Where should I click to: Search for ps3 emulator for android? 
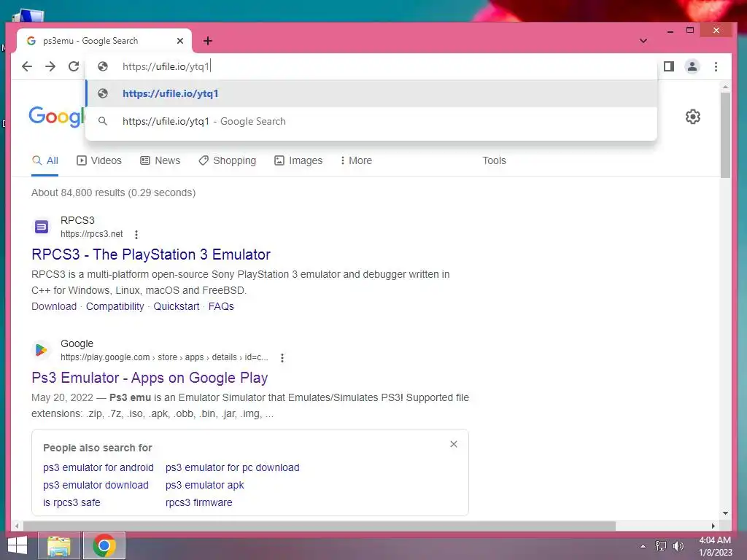coord(98,468)
